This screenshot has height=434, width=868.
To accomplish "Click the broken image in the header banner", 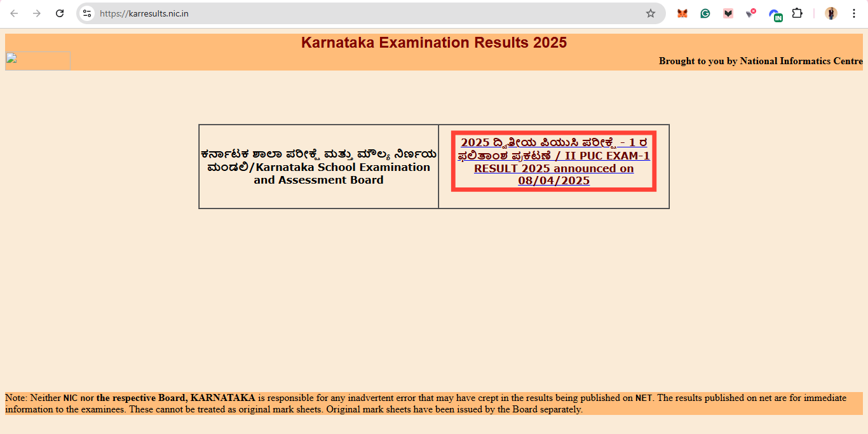I will (37, 61).
